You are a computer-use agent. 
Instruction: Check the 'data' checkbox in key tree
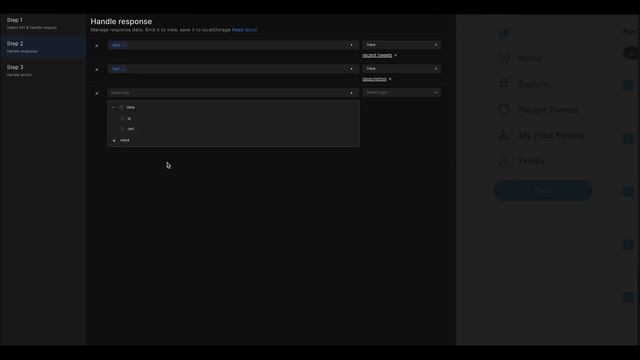pyautogui.click(x=121, y=107)
